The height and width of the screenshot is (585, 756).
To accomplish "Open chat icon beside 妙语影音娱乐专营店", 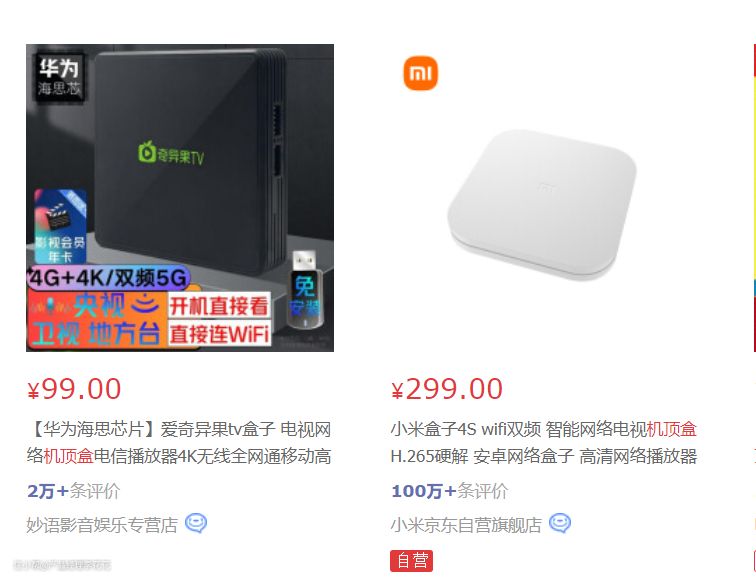I will (x=196, y=523).
